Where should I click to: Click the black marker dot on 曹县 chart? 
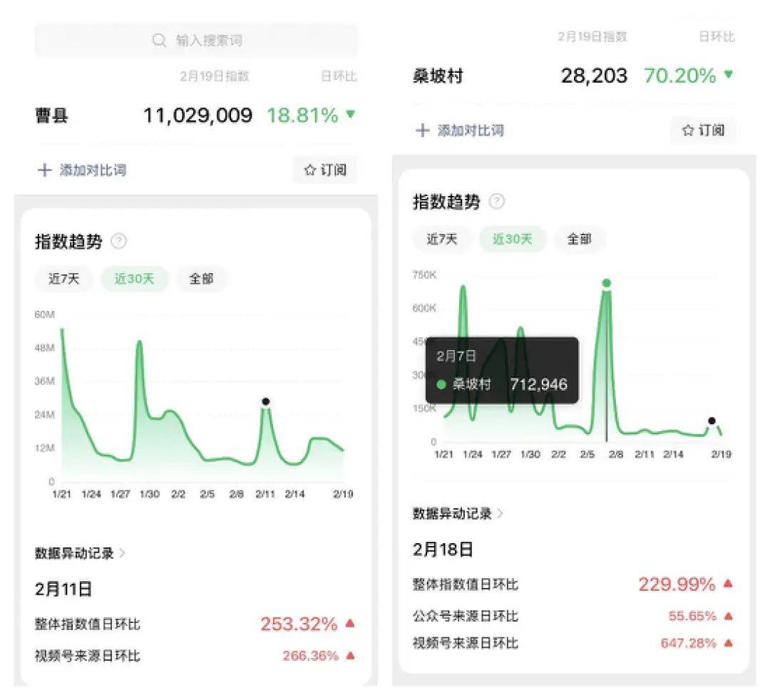pos(265,402)
